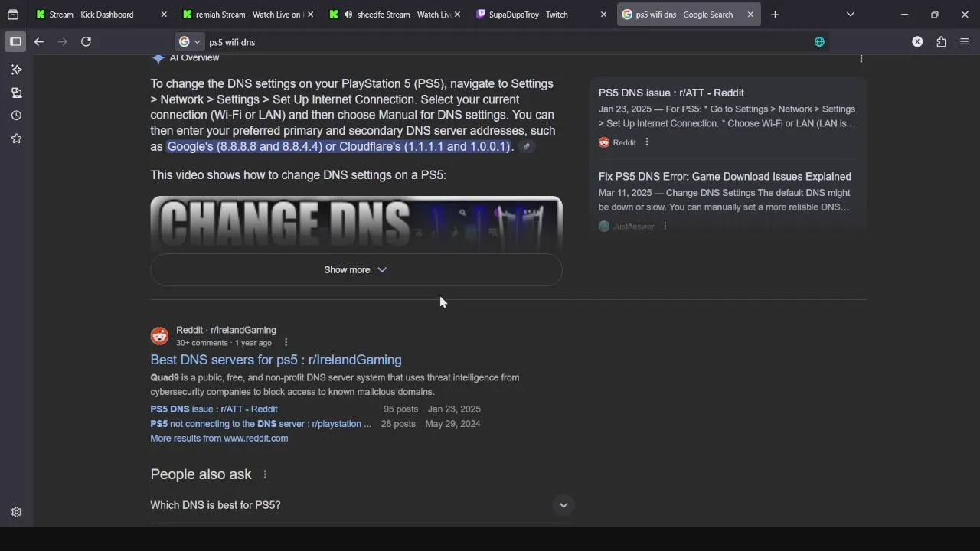This screenshot has width=980, height=551.
Task: Close the Stream - Kick Dashboard tab
Action: click(x=164, y=15)
